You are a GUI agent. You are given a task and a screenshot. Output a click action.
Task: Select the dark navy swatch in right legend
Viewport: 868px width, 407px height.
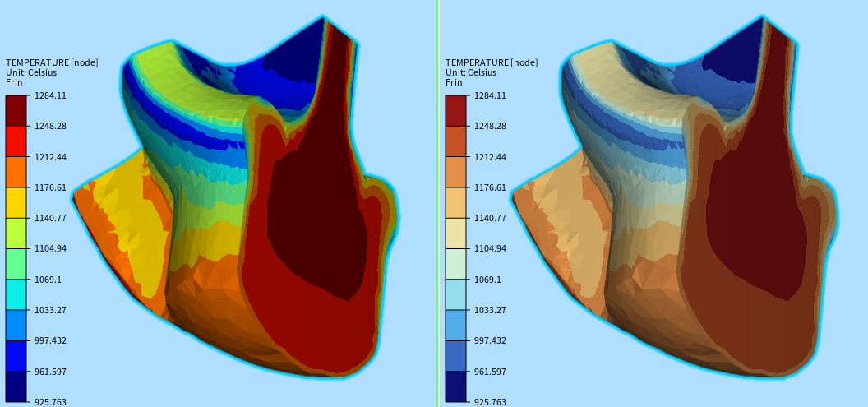[x=456, y=386]
